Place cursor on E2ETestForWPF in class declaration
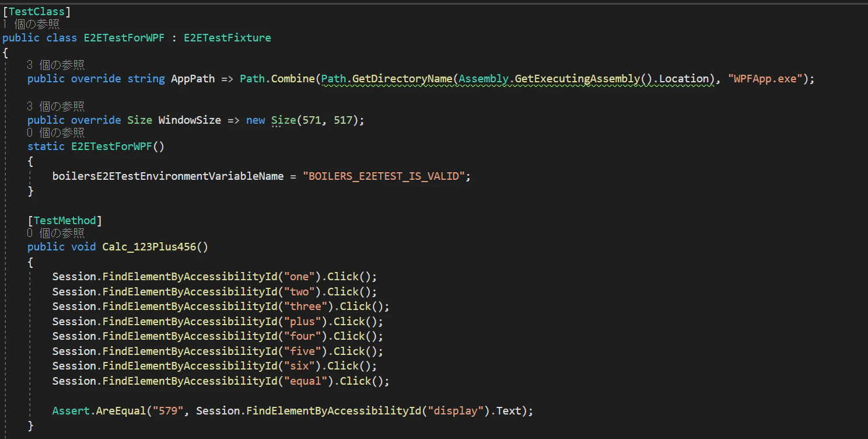Viewport: 868px width, 439px height. 124,38
